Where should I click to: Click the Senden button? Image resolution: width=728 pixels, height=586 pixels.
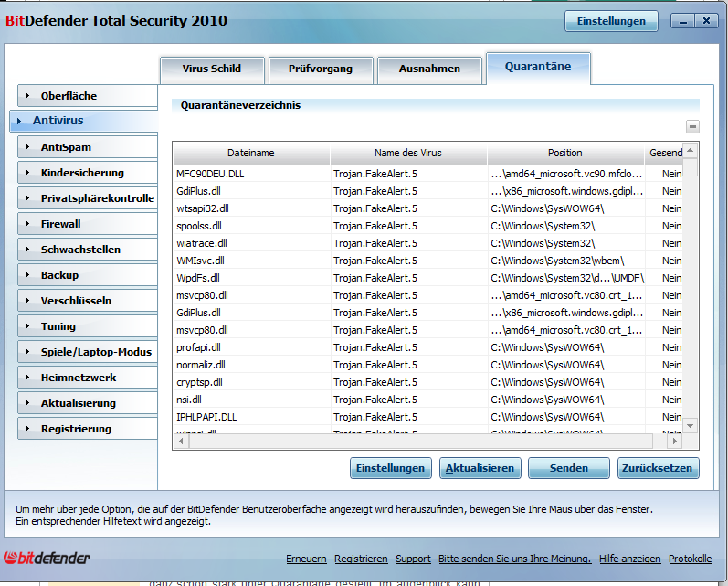click(x=569, y=468)
